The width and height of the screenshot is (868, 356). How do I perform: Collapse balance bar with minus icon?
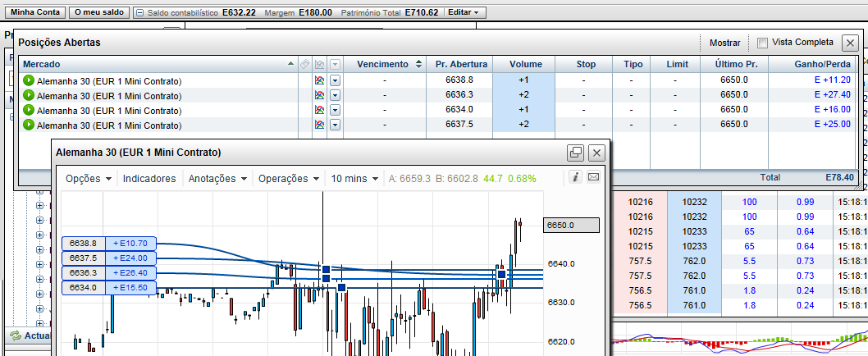(140, 12)
